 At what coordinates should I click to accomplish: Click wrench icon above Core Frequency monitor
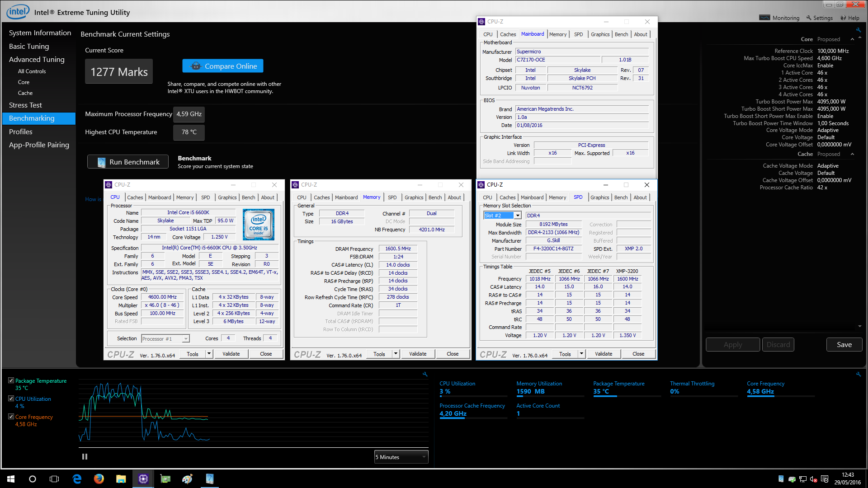tap(858, 374)
